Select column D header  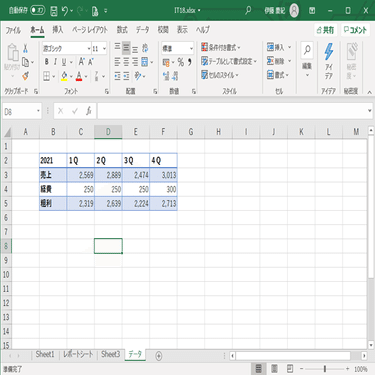tap(108, 132)
